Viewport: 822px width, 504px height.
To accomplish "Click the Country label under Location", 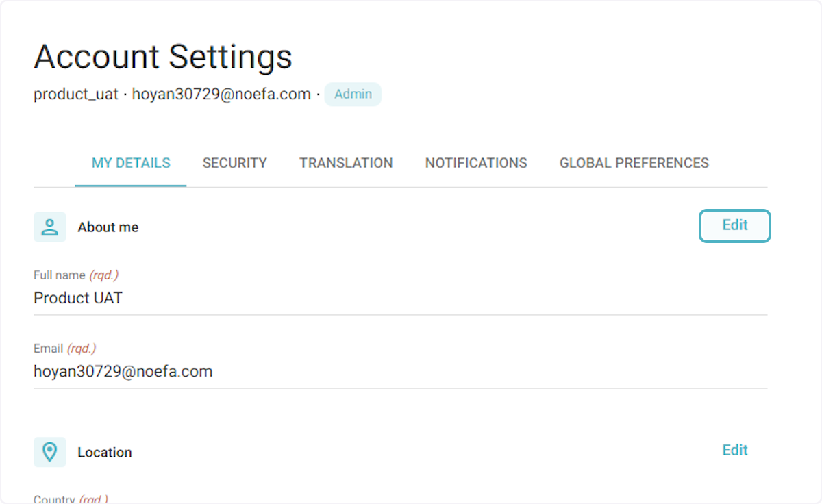I will point(71,499).
